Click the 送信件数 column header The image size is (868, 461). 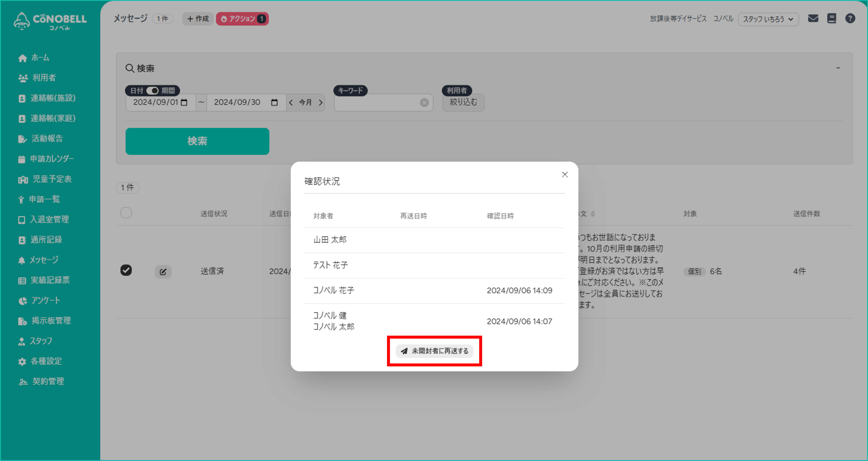click(806, 214)
